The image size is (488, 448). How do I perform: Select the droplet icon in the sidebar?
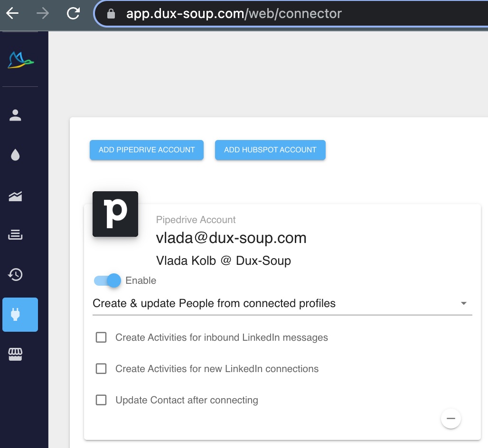click(15, 154)
